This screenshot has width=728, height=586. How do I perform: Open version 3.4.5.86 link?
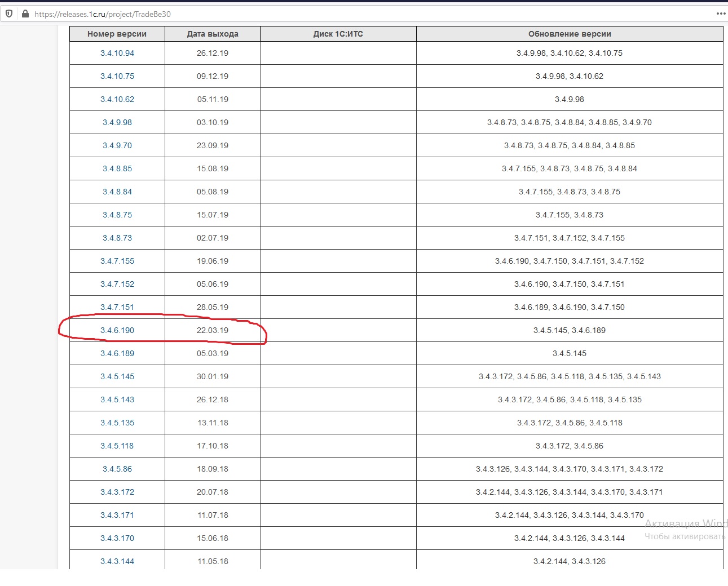pyautogui.click(x=117, y=469)
